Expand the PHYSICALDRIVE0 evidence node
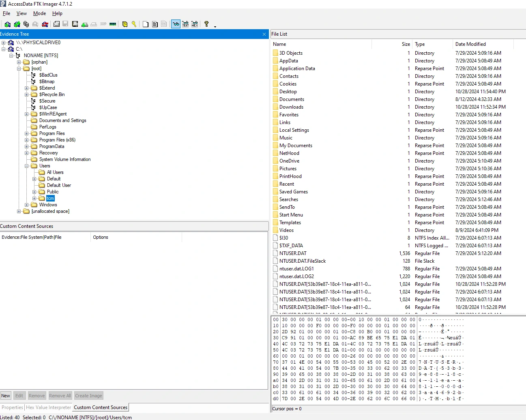 pyautogui.click(x=3, y=43)
